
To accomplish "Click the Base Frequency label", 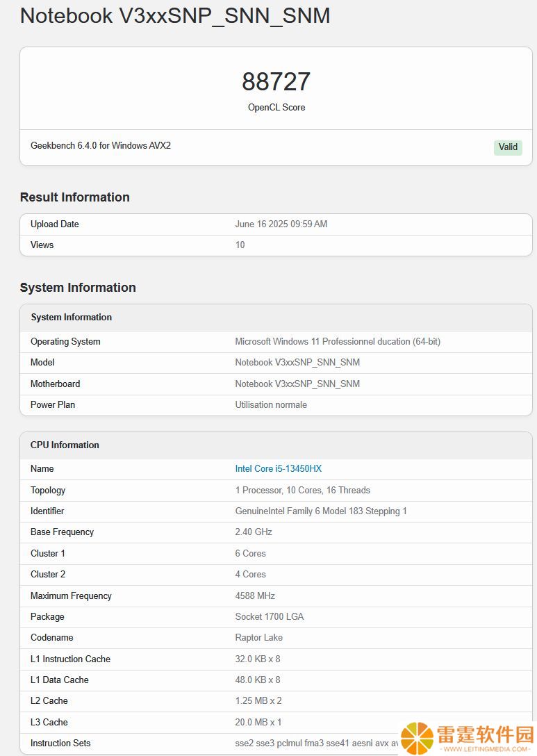I will 63,532.
